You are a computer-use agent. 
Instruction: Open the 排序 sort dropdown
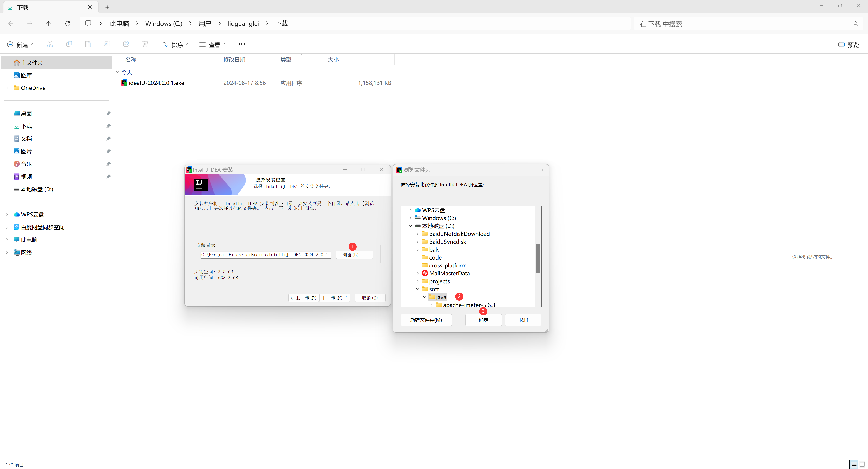[x=175, y=45]
